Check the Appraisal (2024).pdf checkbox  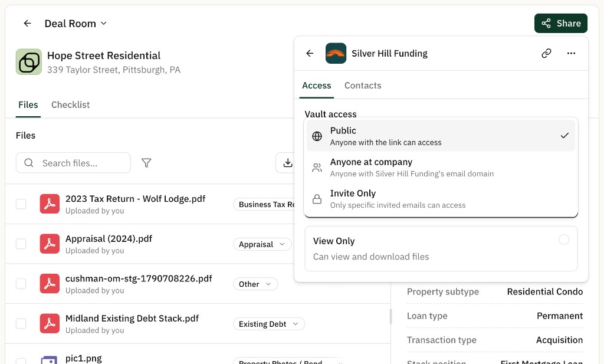(x=21, y=244)
